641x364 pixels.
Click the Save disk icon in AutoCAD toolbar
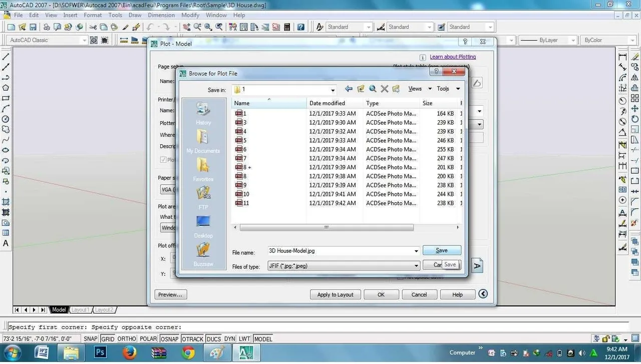pyautogui.click(x=33, y=27)
